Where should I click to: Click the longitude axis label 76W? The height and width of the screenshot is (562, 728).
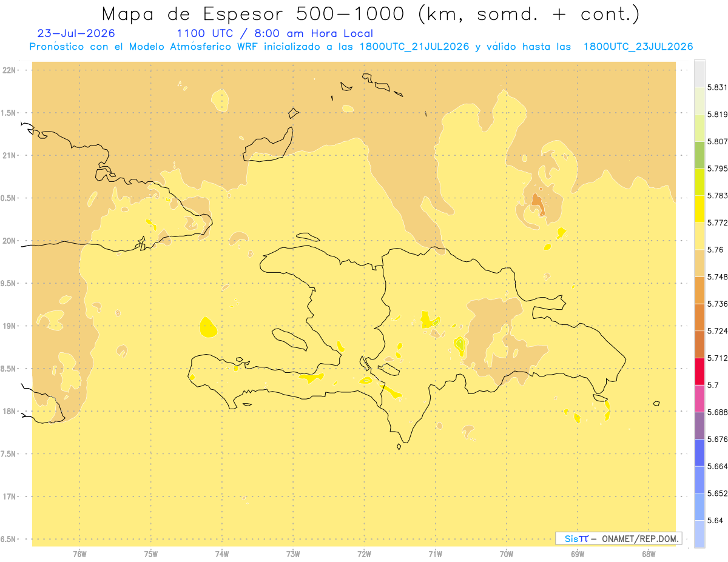(79, 554)
